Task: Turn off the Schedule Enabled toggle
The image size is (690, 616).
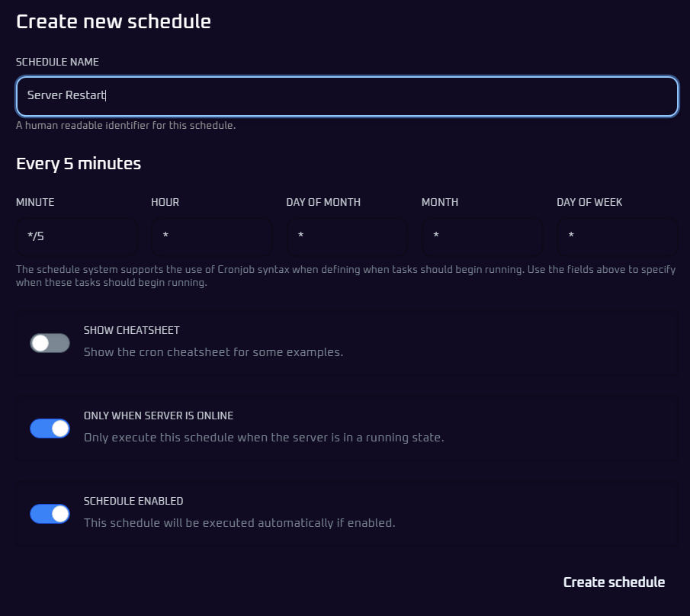Action: coord(50,514)
